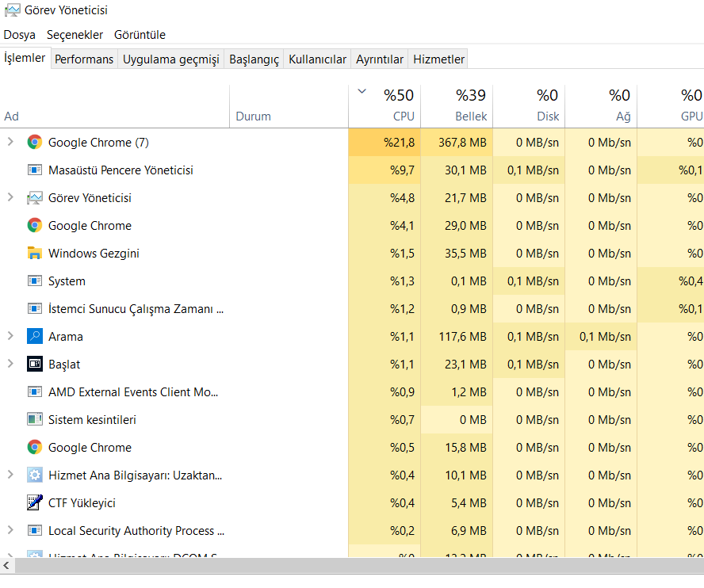Viewport: 704px width, 588px height.
Task: Click the 35,5 MB memory value
Action: coord(465,253)
